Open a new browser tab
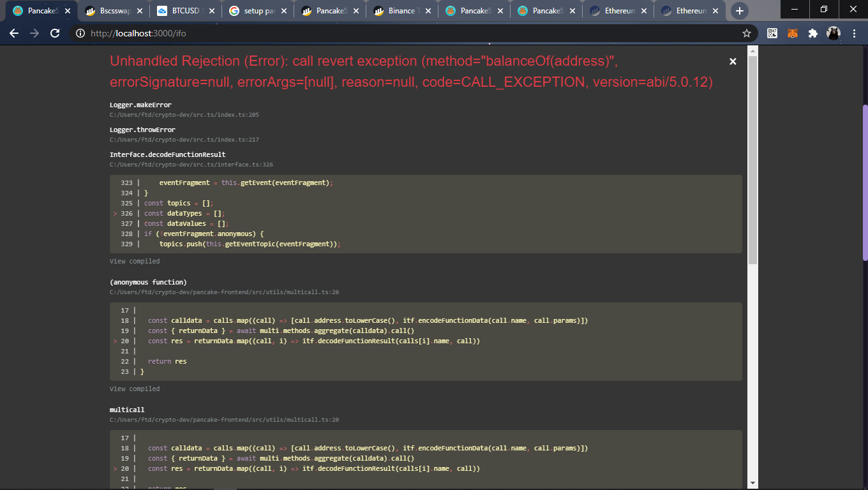The width and height of the screenshot is (868, 490). click(x=740, y=11)
